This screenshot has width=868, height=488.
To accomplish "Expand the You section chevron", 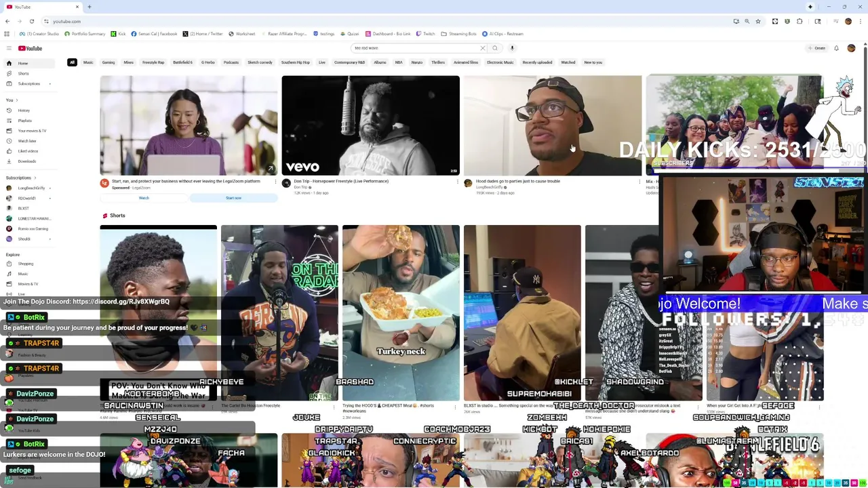I will (x=16, y=100).
